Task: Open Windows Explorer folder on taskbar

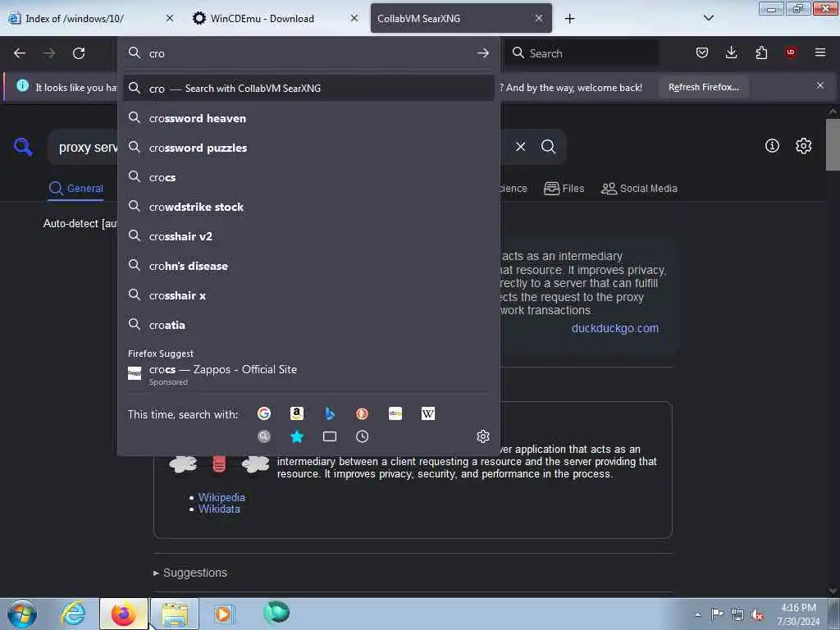Action: 175,614
